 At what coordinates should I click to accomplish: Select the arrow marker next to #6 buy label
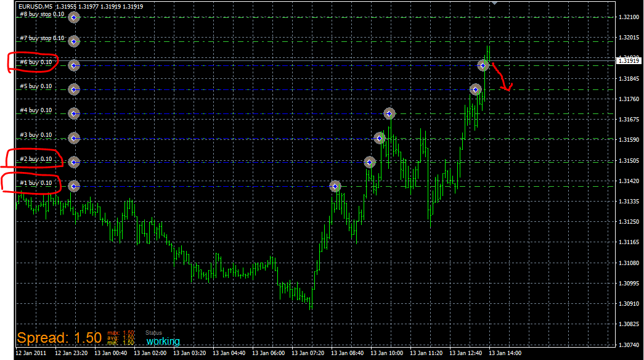(x=74, y=65)
